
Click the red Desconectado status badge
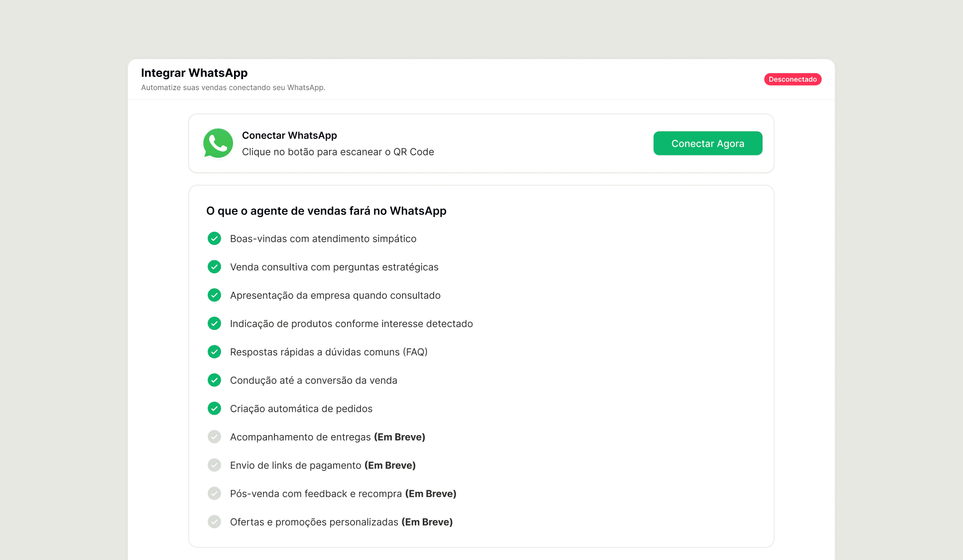(792, 79)
